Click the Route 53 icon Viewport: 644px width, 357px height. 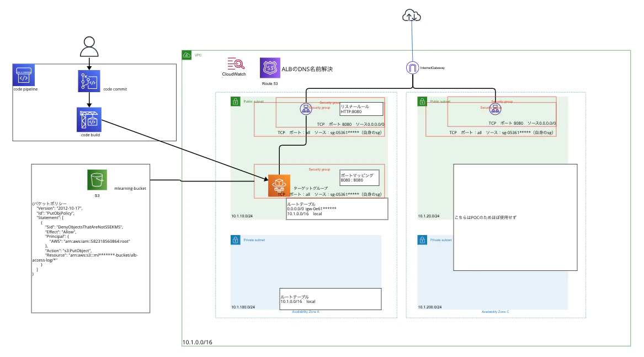pyautogui.click(x=270, y=68)
